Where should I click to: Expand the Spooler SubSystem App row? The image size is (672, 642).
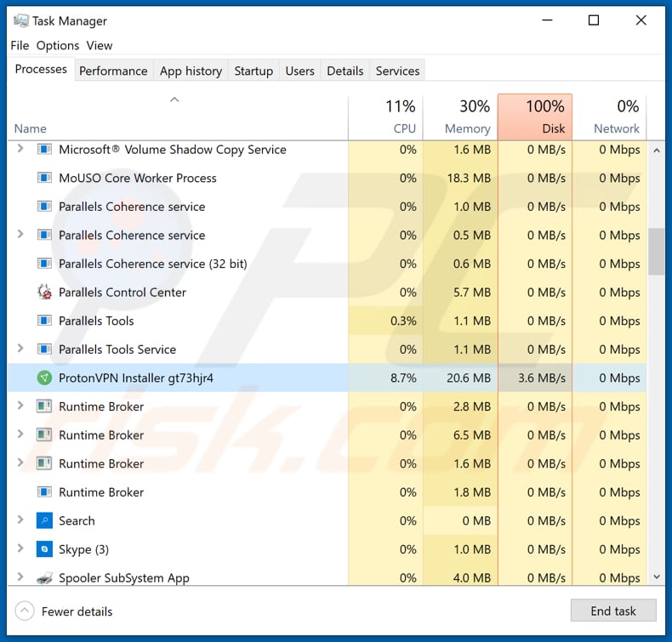20,577
